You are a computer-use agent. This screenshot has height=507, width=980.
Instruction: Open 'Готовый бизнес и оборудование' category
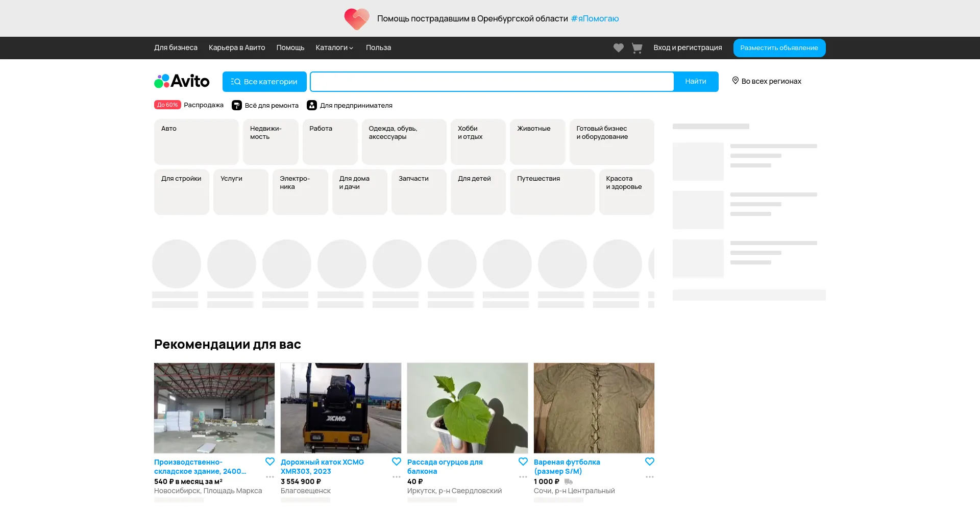pyautogui.click(x=611, y=142)
